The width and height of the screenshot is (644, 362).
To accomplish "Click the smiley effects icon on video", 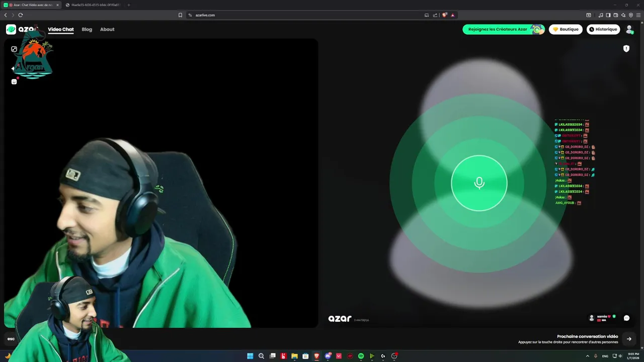I will [14, 81].
